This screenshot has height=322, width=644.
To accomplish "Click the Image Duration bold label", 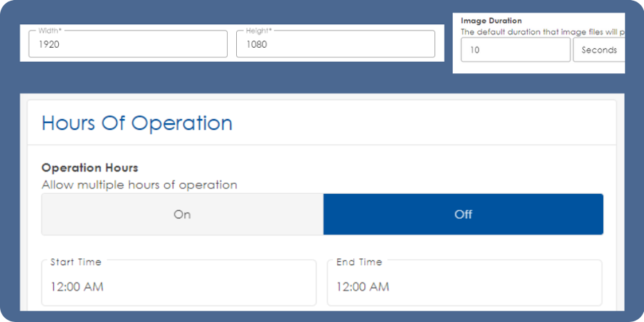I will point(491,21).
